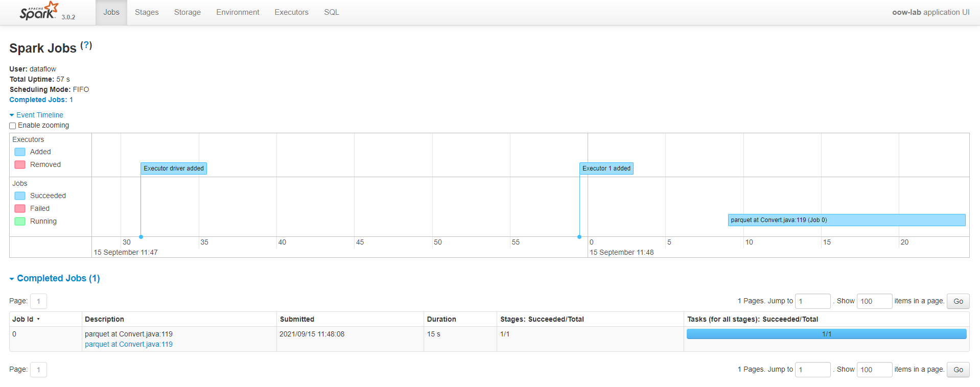Open the parquet at Convert.java:119 job link
The height and width of the screenshot is (387, 980).
pyautogui.click(x=129, y=344)
